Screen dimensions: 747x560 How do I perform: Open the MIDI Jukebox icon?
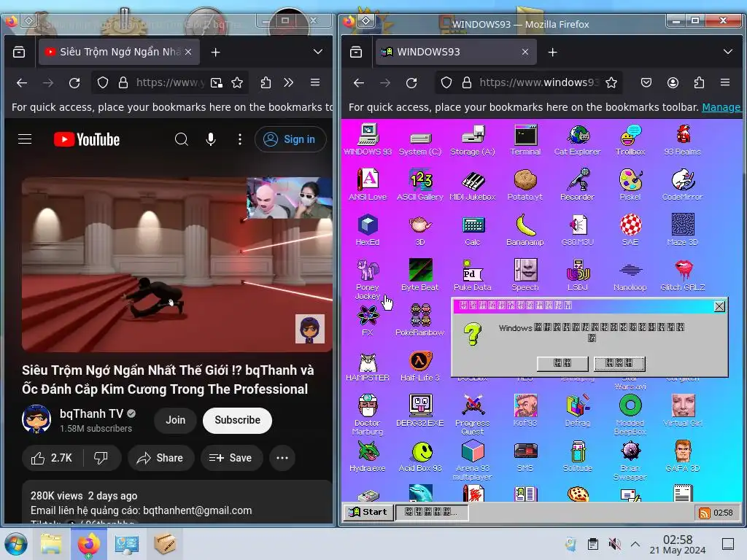473,184
